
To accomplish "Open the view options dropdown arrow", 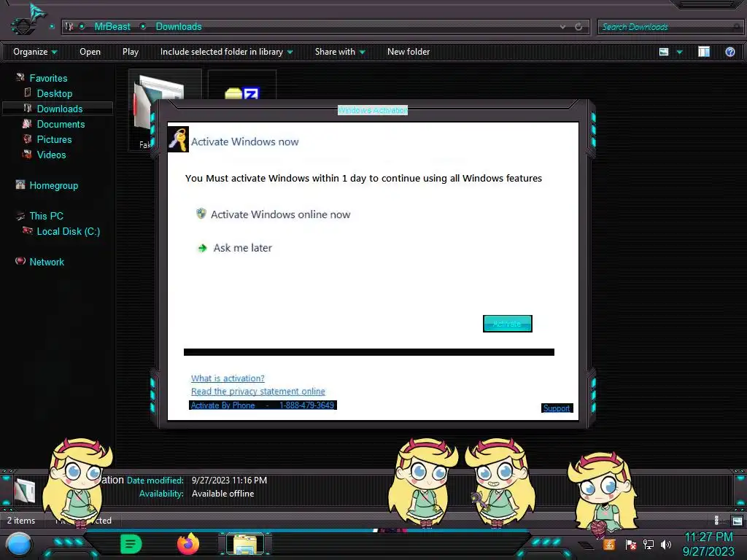I will pos(679,52).
